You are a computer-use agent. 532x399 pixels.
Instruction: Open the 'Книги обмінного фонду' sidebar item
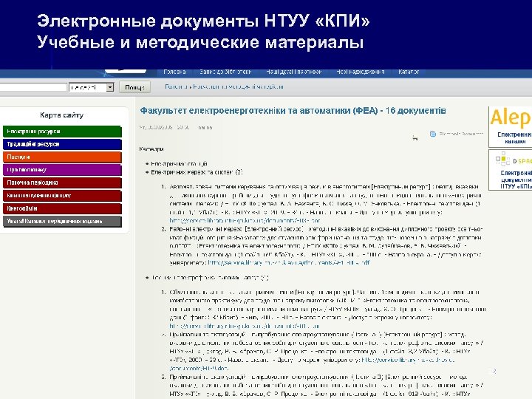tap(62, 195)
